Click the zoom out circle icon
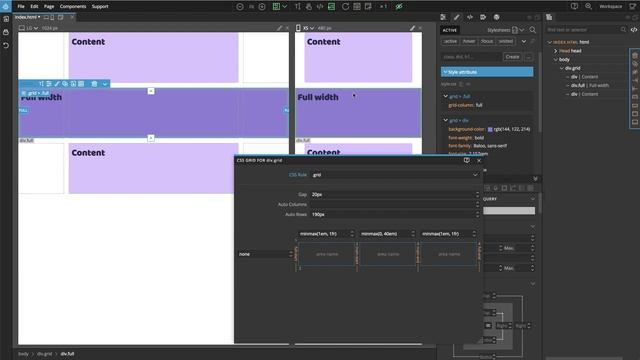The height and width of the screenshot is (360, 640). 240,7
